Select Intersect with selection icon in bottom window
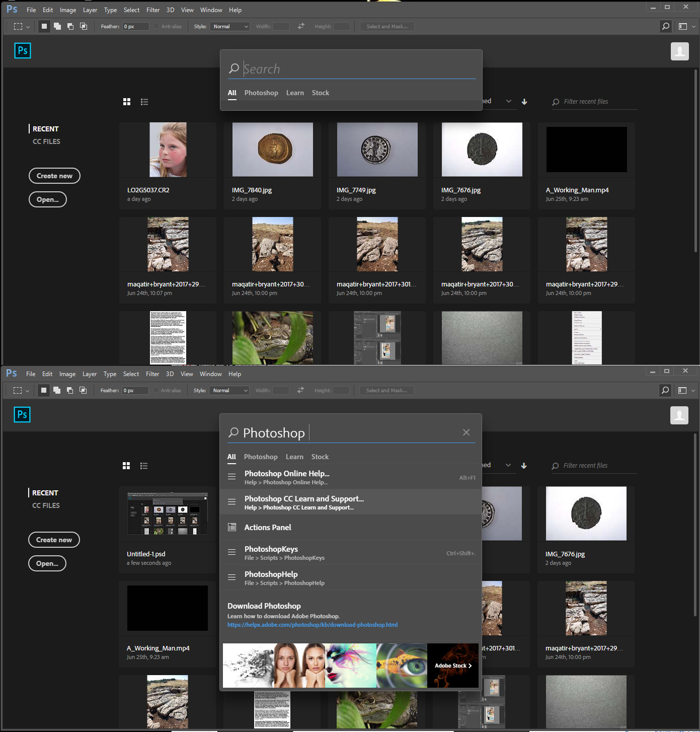 (x=83, y=390)
